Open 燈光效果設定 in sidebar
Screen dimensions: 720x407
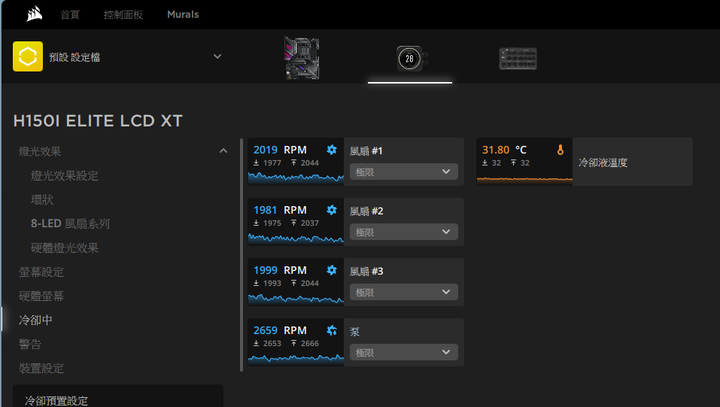[64, 175]
